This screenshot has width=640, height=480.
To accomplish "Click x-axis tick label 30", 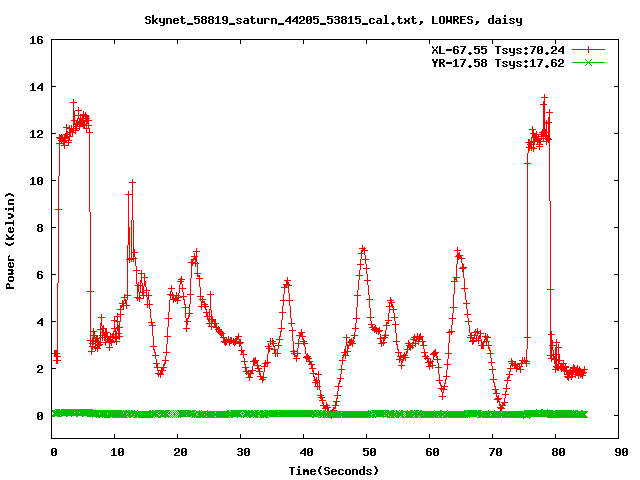I will 243,452.
